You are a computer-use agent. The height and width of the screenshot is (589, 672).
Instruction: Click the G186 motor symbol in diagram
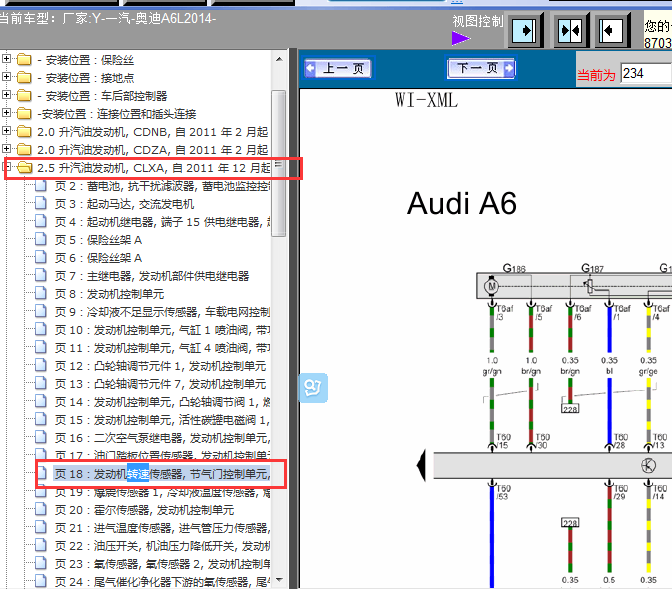[492, 286]
